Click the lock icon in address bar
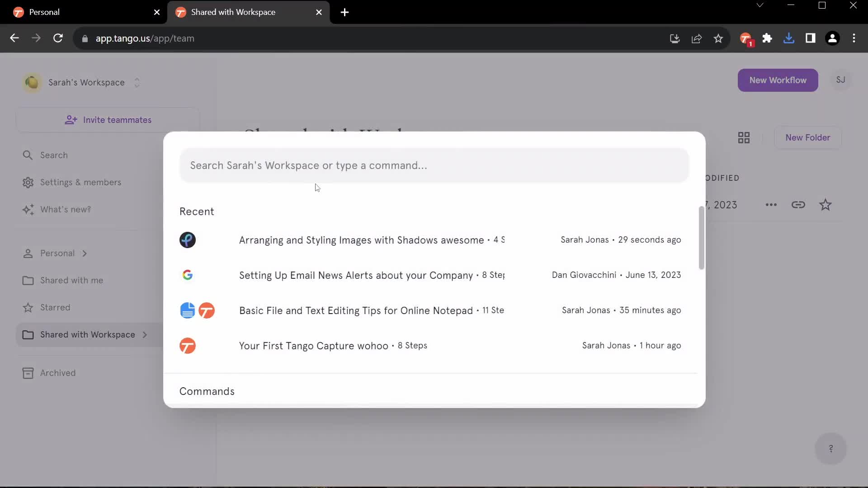868x488 pixels. [x=85, y=39]
